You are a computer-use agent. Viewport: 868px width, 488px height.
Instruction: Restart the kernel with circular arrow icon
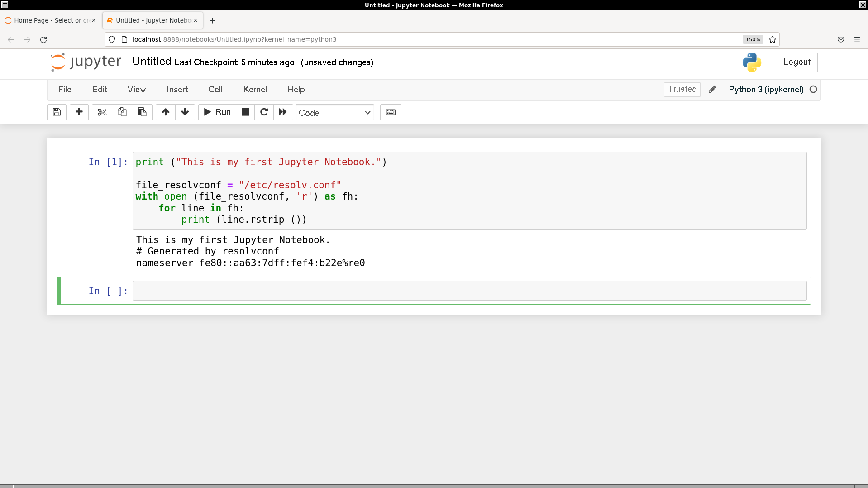[264, 112]
